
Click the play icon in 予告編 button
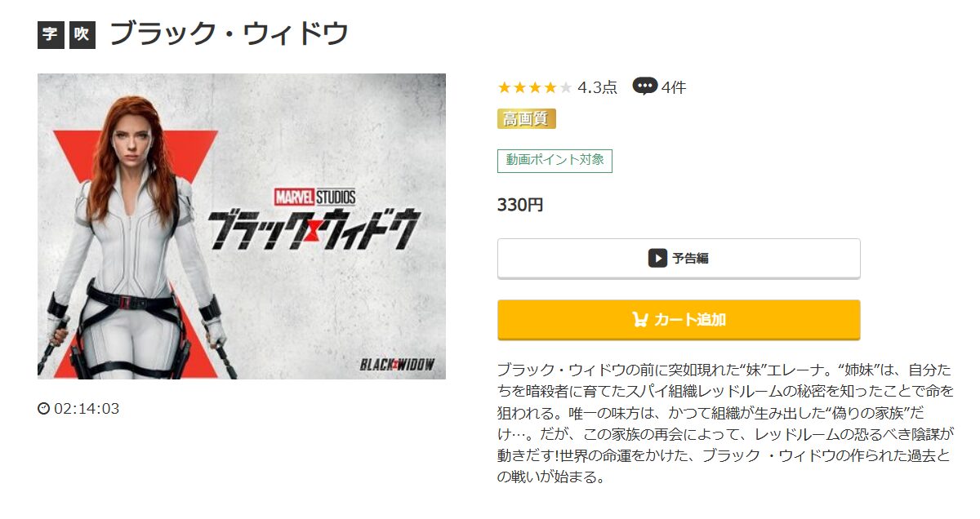[x=657, y=258]
